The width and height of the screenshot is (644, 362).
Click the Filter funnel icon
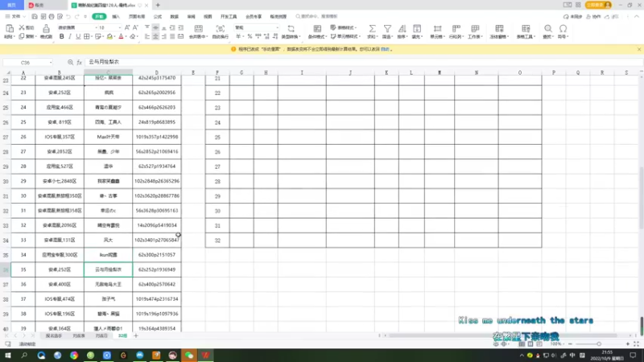coord(387,28)
